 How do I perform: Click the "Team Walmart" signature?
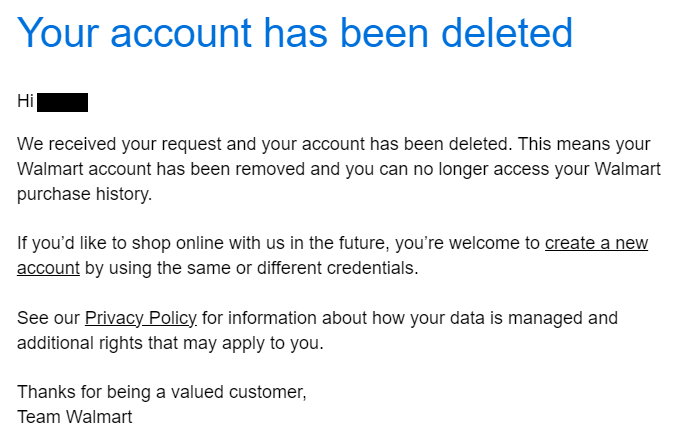pos(75,416)
